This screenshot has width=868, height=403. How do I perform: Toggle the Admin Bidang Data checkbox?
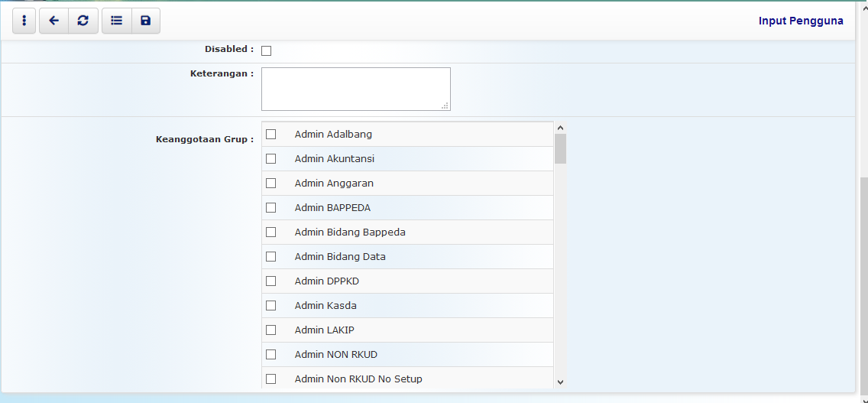click(x=270, y=257)
